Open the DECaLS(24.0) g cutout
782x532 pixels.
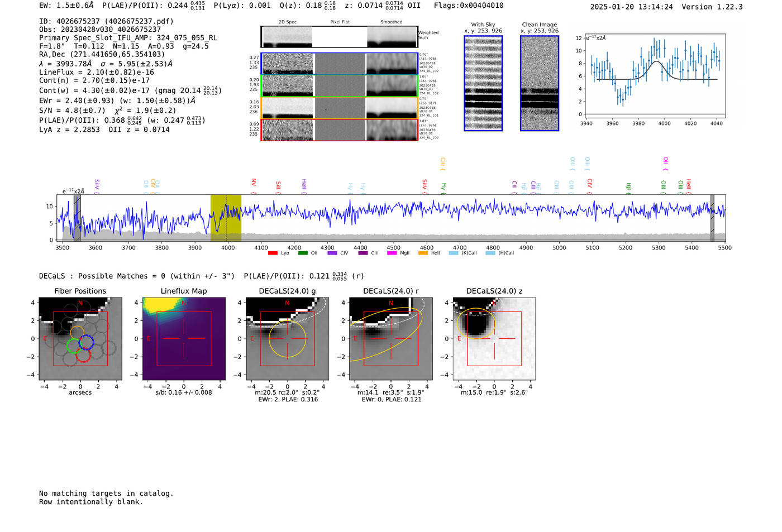pos(288,339)
